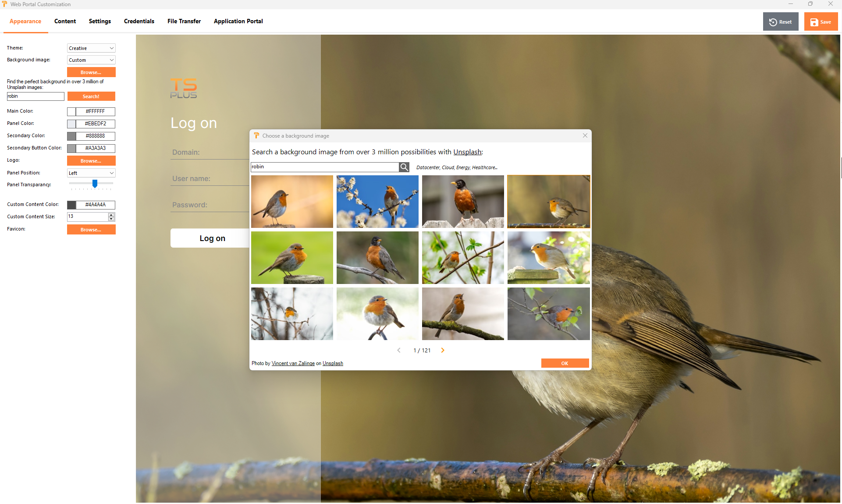This screenshot has height=504, width=842.
Task: Close the Choose a background image dialog
Action: click(585, 135)
